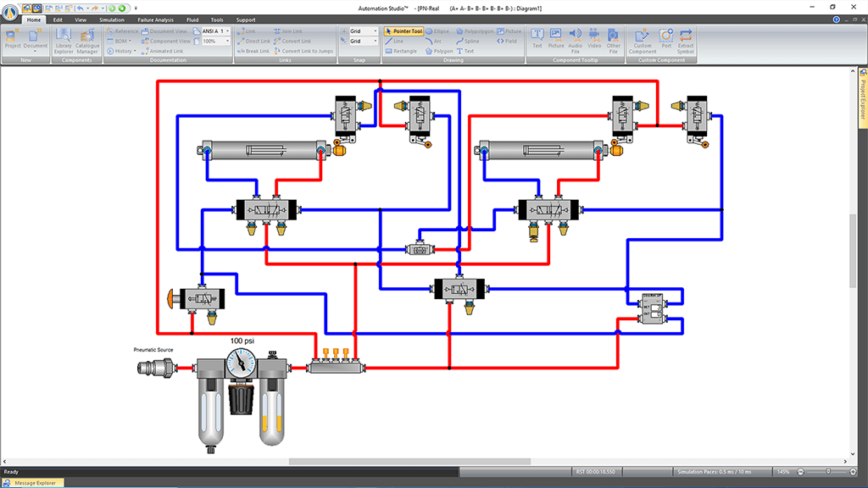Click the Video tooltip icon
The width and height of the screenshot is (868, 488).
point(594,39)
